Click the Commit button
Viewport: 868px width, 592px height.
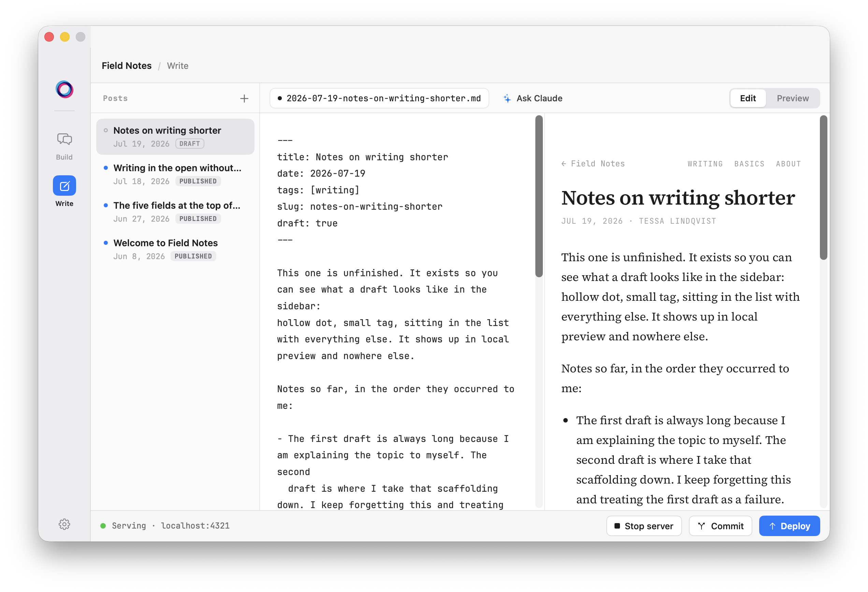pyautogui.click(x=720, y=526)
